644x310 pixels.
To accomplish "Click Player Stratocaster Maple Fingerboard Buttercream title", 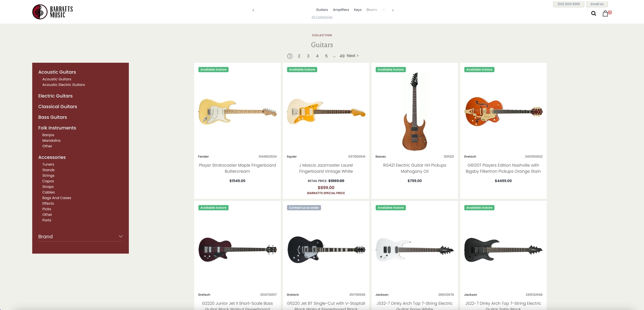I will (237, 168).
